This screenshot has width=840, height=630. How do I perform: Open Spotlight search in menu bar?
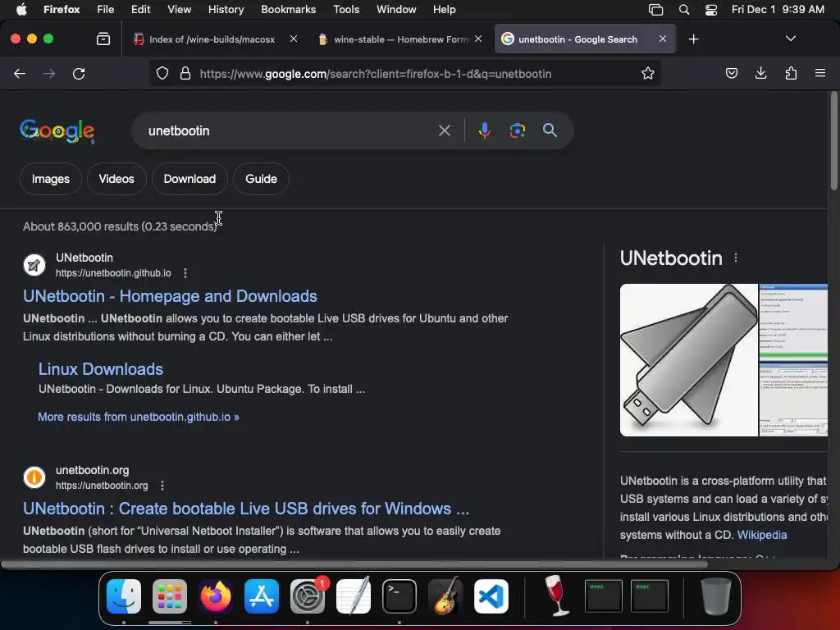coord(684,9)
